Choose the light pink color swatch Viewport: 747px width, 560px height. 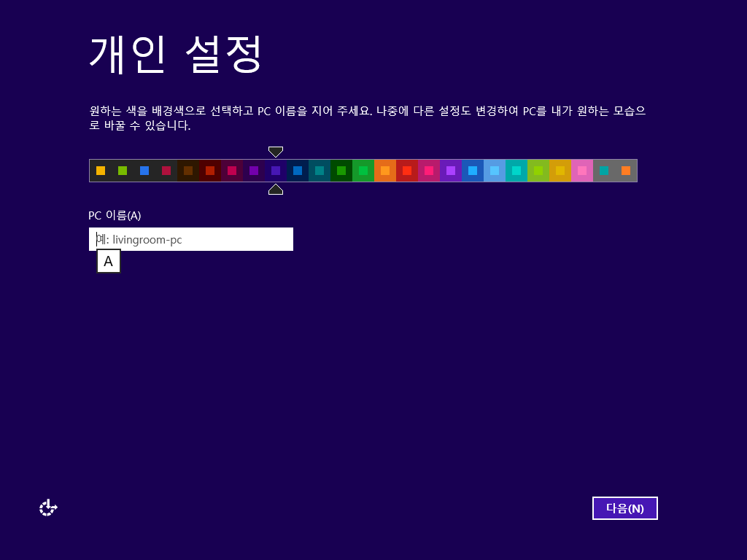[x=583, y=171]
